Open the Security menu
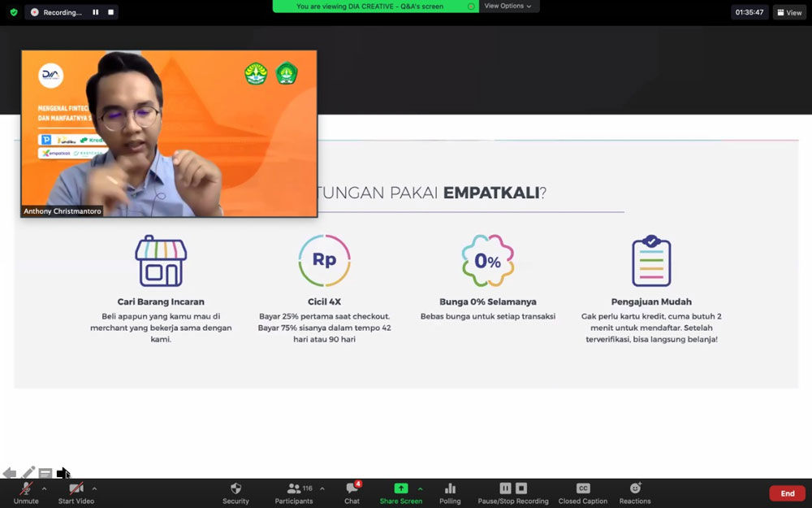The height and width of the screenshot is (508, 812). (x=235, y=493)
